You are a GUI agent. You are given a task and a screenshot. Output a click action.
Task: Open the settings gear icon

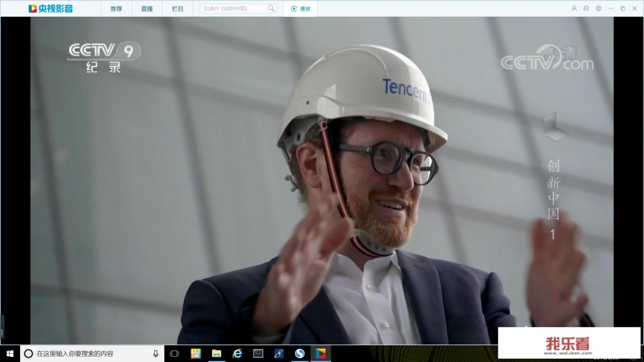point(599,8)
